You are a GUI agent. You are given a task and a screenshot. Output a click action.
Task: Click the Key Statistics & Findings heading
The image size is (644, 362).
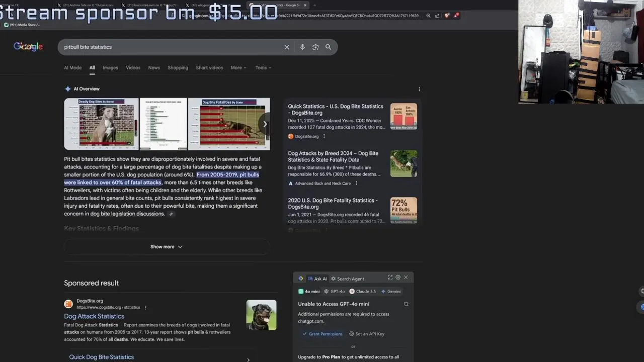click(x=101, y=229)
